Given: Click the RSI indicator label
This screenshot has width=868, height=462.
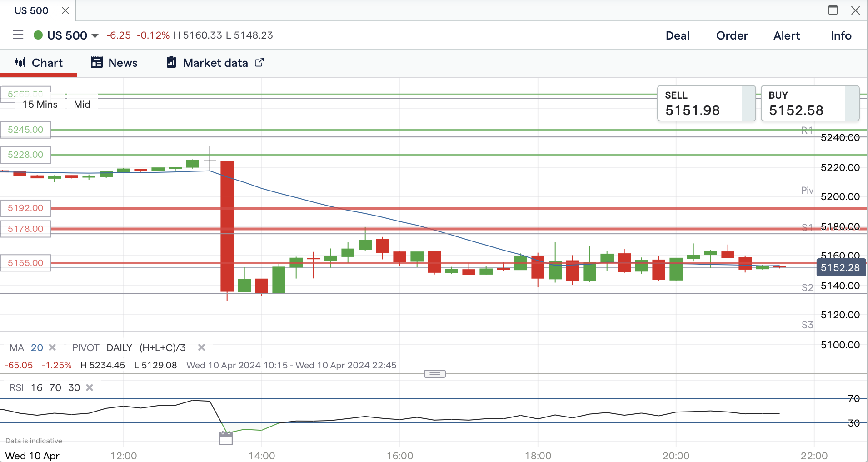Looking at the screenshot, I should click(x=17, y=388).
